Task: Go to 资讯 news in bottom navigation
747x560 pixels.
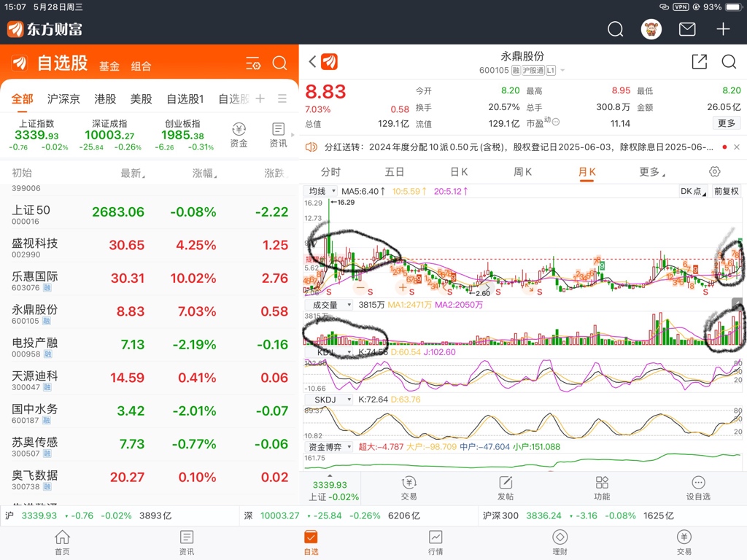Action: (186, 542)
